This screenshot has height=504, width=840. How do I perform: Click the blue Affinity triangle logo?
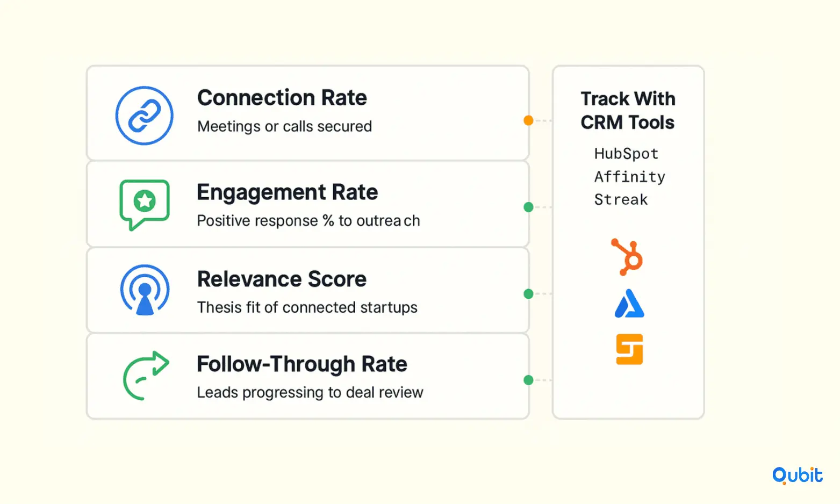click(x=629, y=304)
